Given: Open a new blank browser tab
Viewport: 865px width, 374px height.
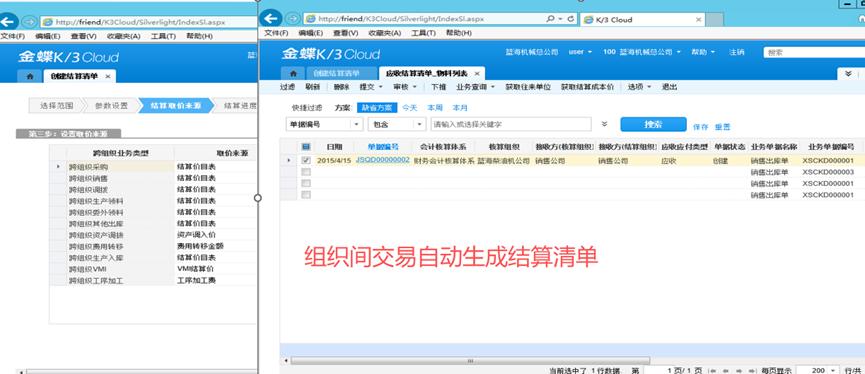Looking at the screenshot, I should pos(715,19).
